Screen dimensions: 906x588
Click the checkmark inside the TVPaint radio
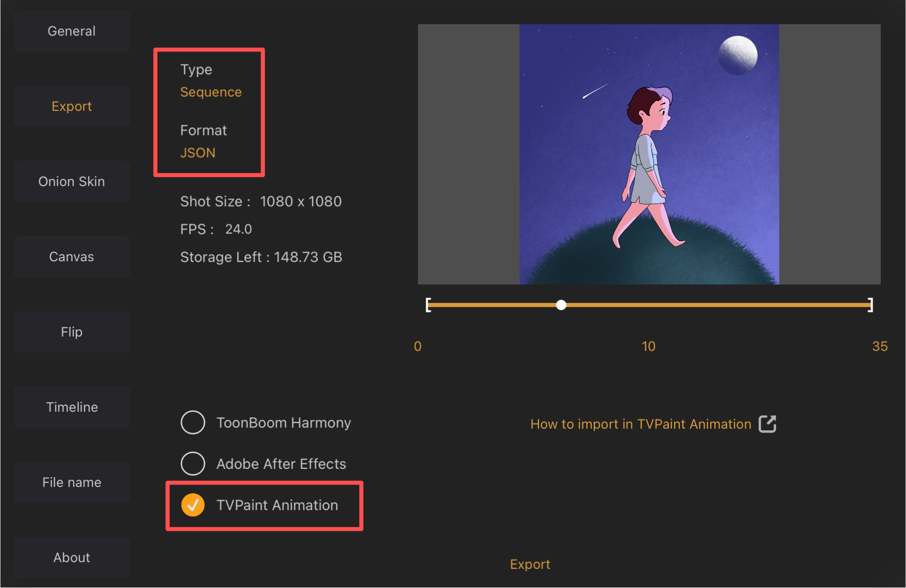pyautogui.click(x=193, y=505)
